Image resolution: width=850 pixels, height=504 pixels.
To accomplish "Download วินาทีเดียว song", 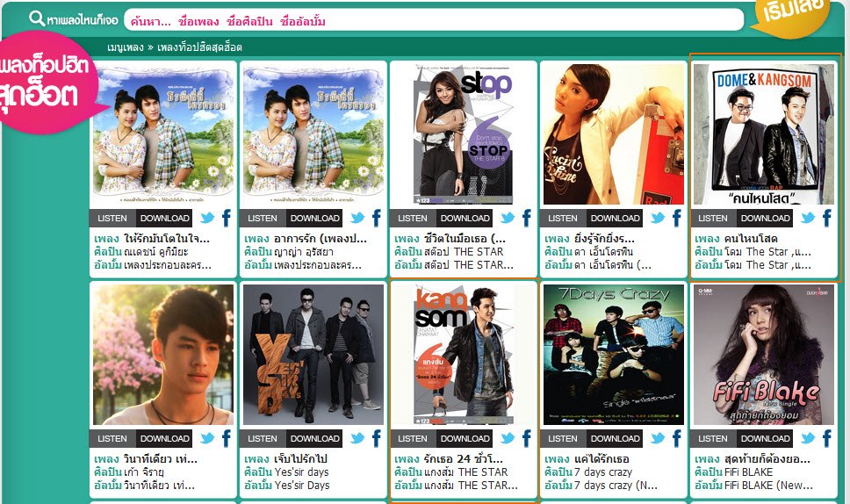I will coord(164,439).
